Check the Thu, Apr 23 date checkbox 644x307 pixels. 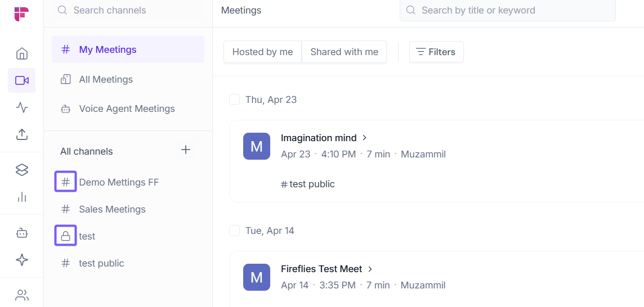234,100
